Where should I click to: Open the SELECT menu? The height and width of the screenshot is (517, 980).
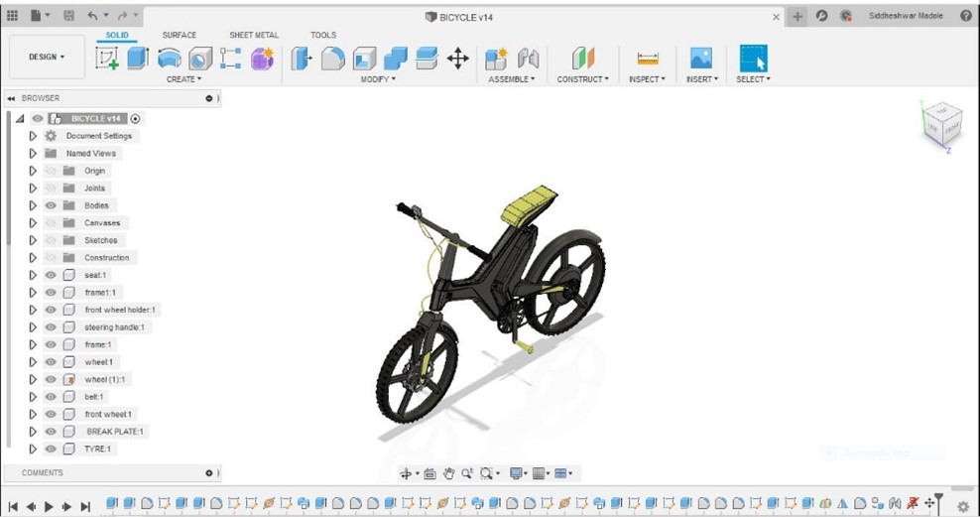point(753,79)
